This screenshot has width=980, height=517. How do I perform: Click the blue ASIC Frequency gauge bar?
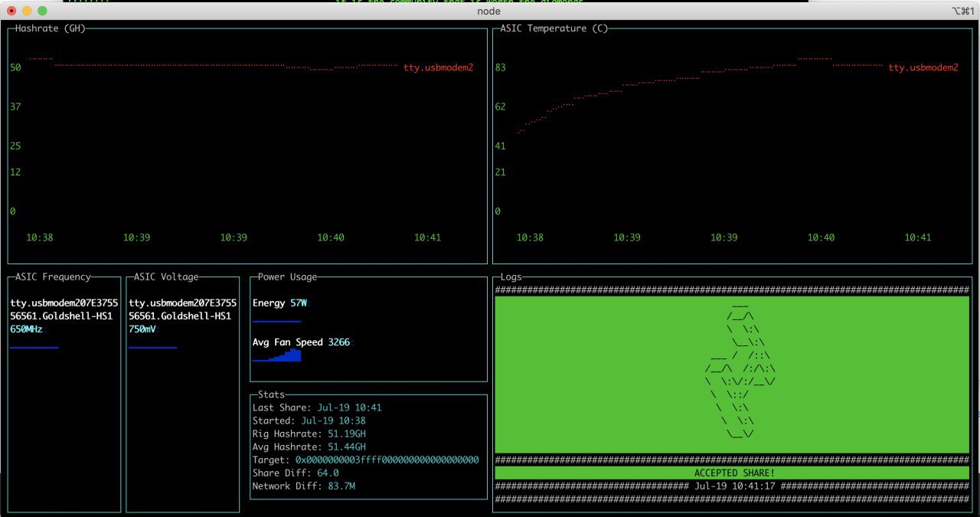[x=34, y=347]
